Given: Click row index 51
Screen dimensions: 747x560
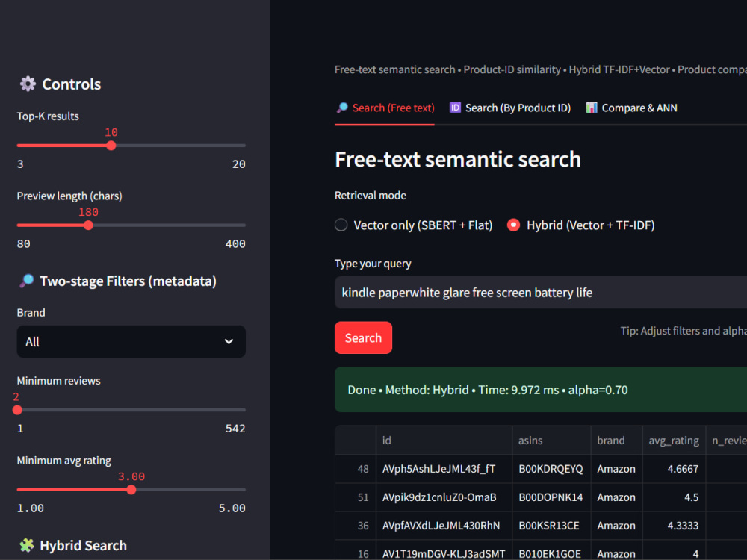Looking at the screenshot, I should 356,497.
